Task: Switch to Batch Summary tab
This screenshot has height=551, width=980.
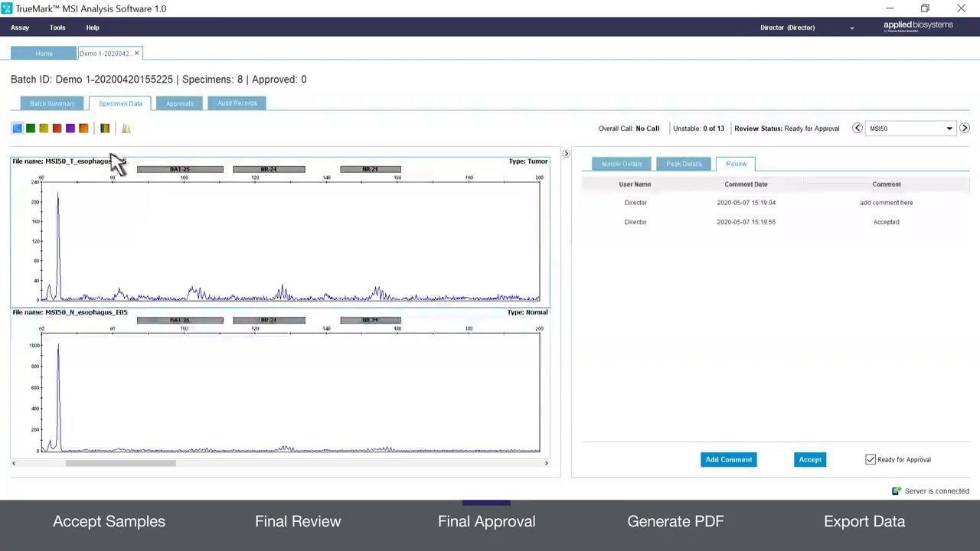Action: [x=52, y=103]
